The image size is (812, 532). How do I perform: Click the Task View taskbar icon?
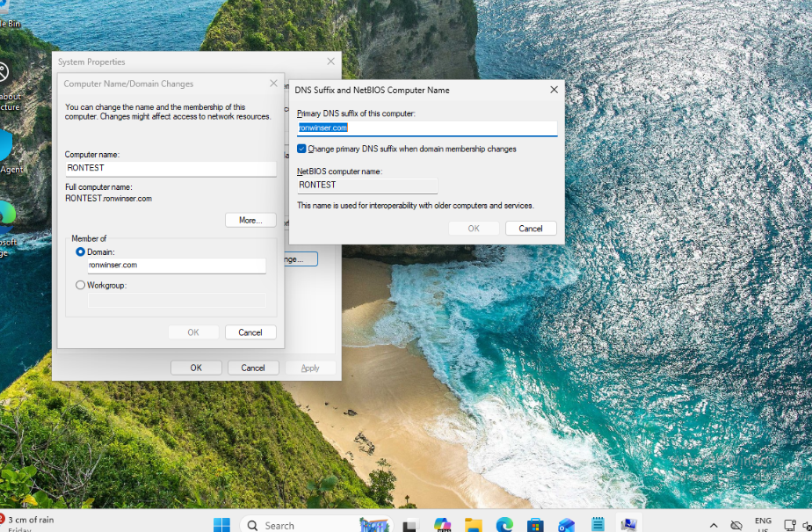[x=410, y=526]
